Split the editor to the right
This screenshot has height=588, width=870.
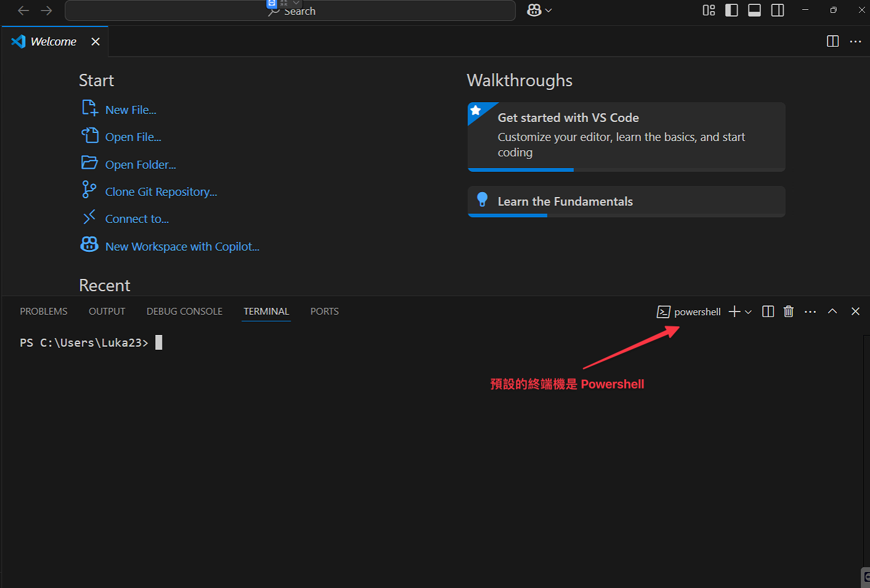(x=832, y=41)
